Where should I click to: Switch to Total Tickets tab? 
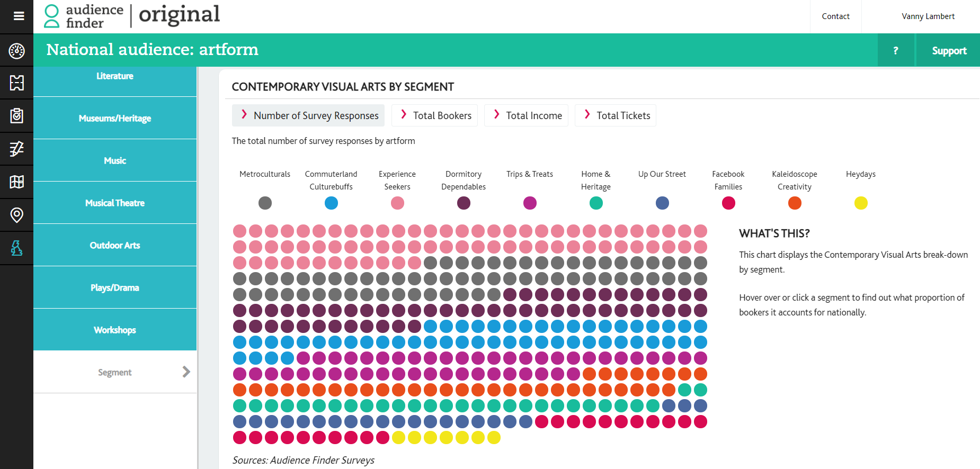click(616, 115)
